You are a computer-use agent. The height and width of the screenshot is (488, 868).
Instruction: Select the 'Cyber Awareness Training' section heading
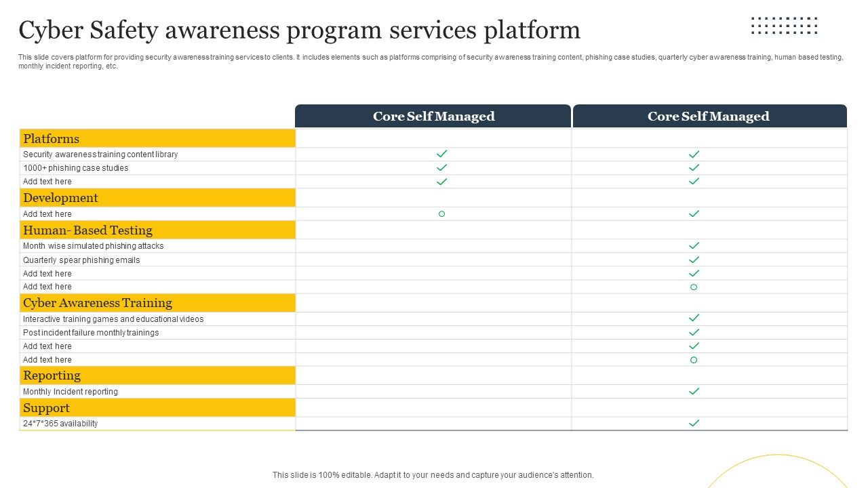coord(157,302)
